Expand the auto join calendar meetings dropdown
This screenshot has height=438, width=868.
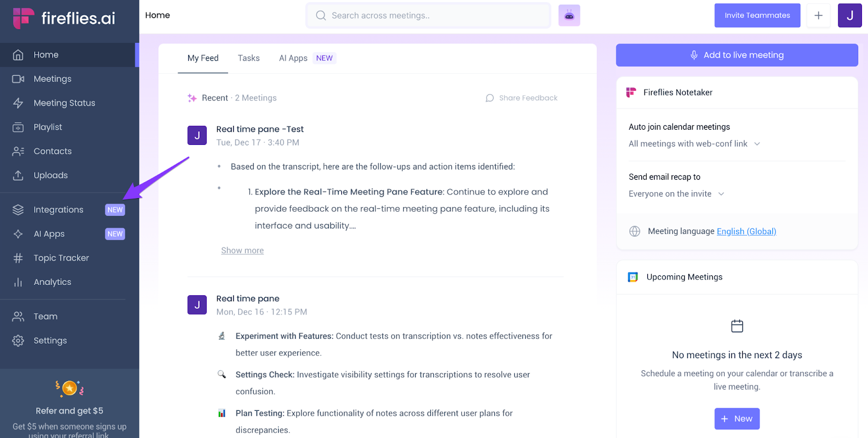[694, 144]
